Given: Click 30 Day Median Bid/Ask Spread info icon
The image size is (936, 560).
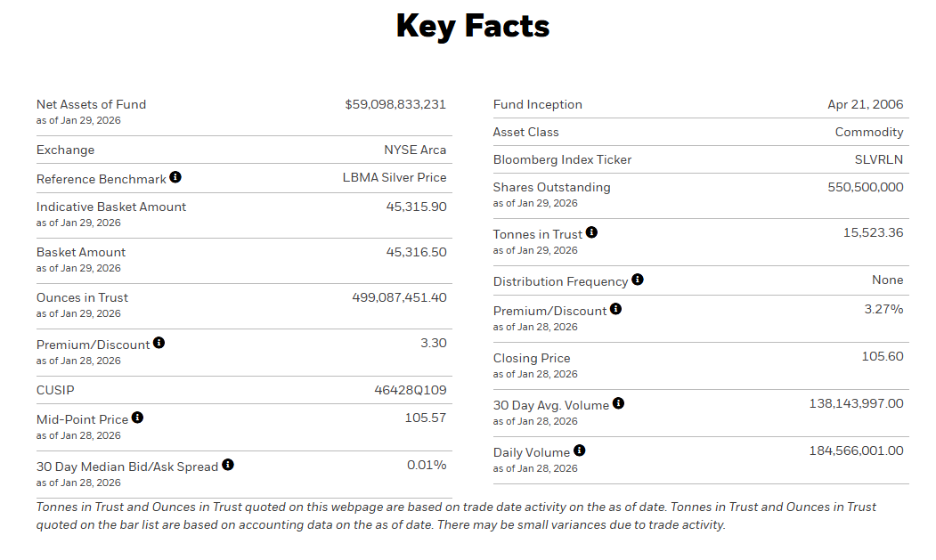Looking at the screenshot, I should 228,465.
